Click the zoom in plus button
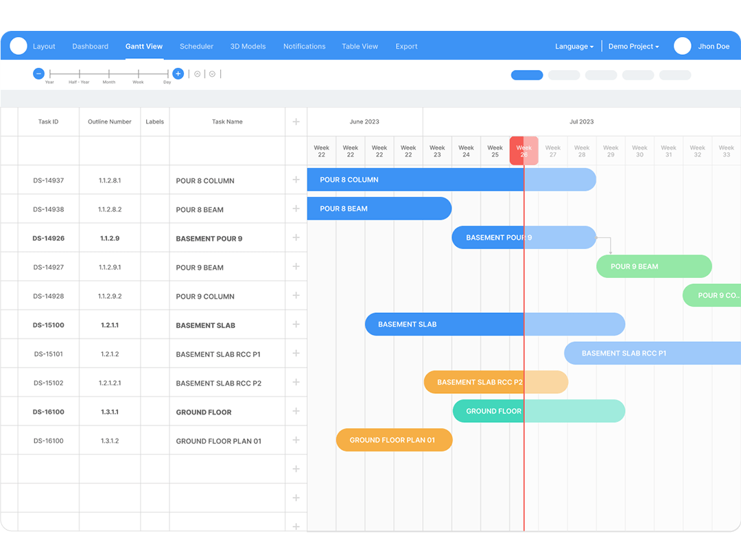Screen dimensions: 741x560 click(x=178, y=73)
